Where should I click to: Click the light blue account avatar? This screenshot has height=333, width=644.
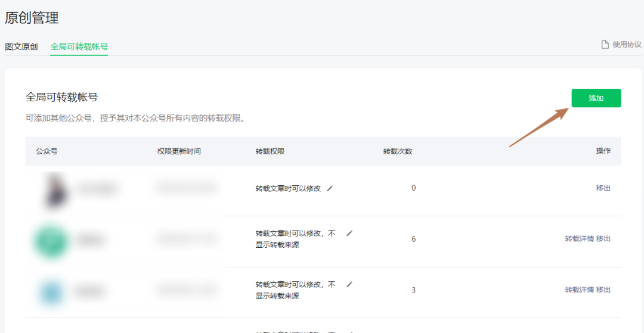[x=51, y=291]
